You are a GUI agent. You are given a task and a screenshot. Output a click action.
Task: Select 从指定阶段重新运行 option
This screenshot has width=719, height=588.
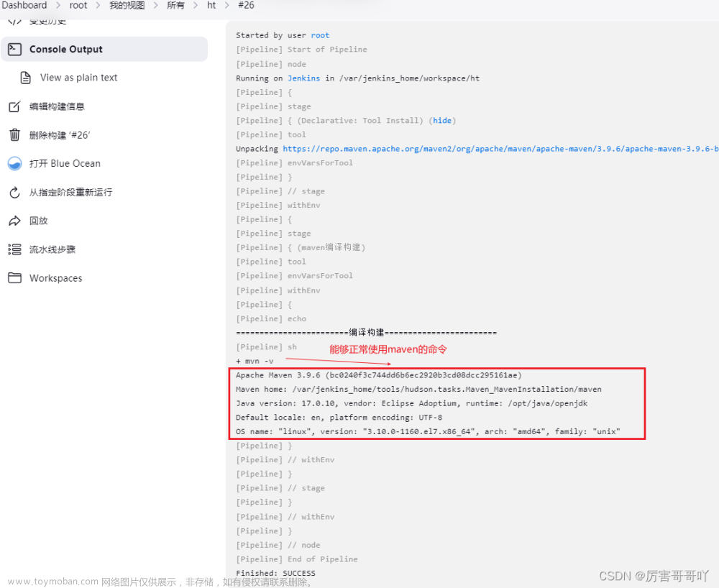[70, 193]
